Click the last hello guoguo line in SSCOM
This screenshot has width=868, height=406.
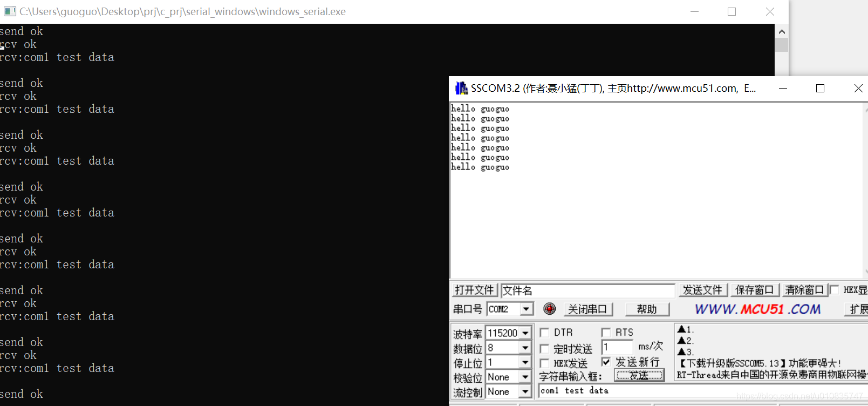coord(480,167)
